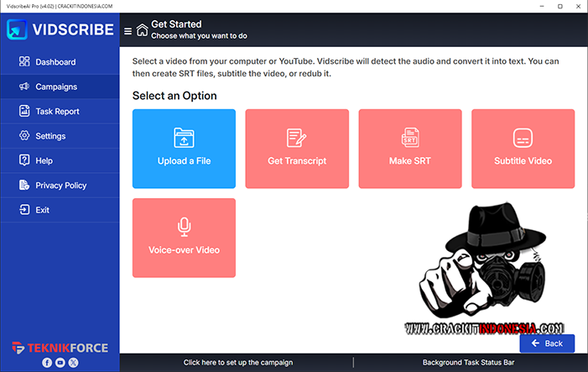This screenshot has height=372, width=588.
Task: Choose the Upload a File option
Action: coord(184,149)
